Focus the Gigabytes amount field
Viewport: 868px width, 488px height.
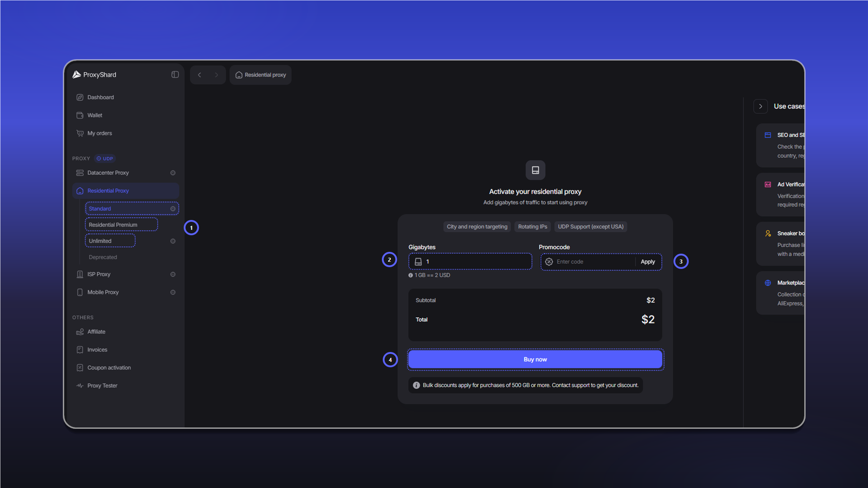(470, 262)
